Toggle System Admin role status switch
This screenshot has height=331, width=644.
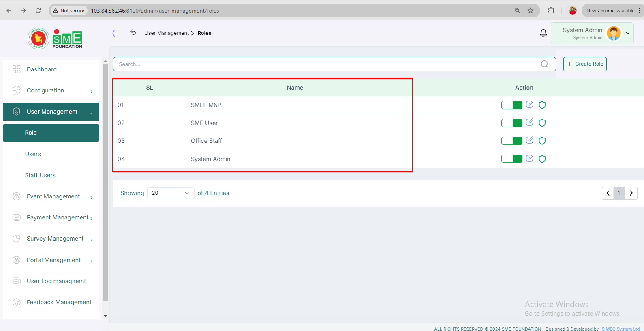click(511, 159)
